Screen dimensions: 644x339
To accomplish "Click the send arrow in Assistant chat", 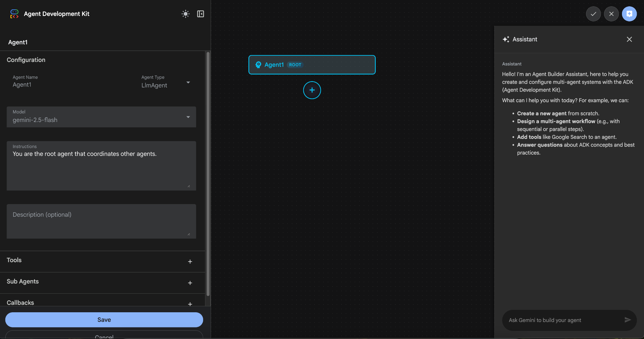I will point(628,320).
